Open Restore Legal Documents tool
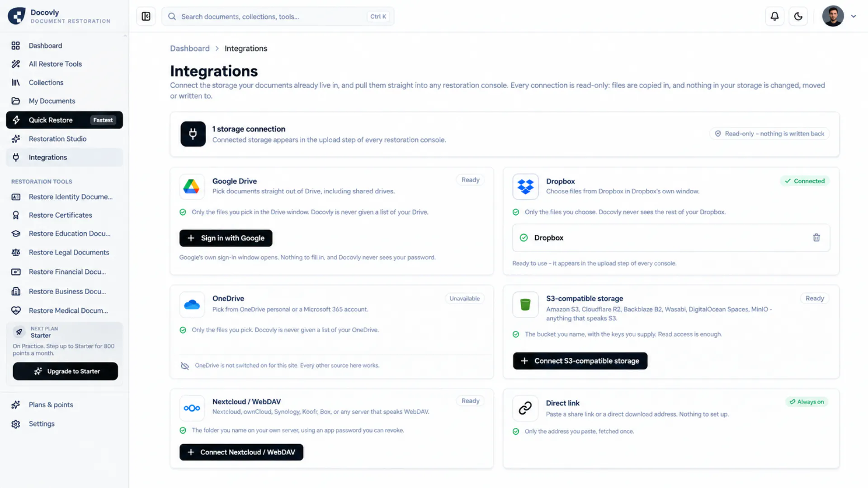This screenshot has width=868, height=488. click(x=65, y=253)
